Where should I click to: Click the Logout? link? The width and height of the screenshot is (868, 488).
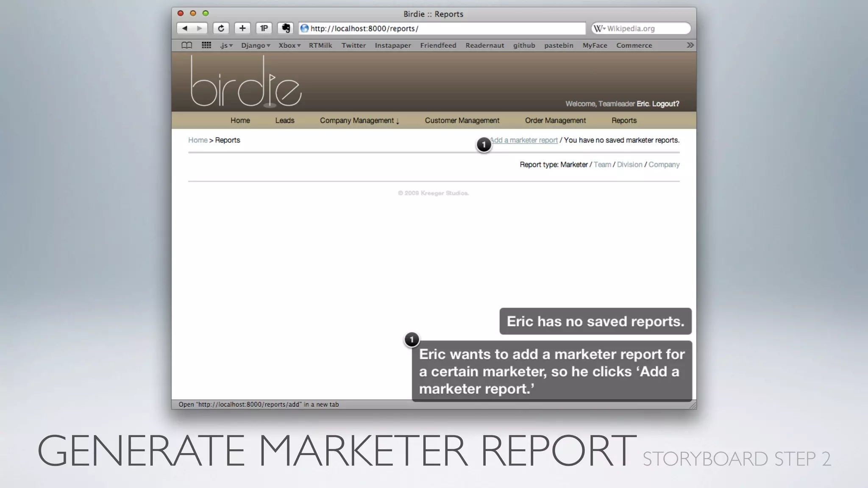pos(665,104)
